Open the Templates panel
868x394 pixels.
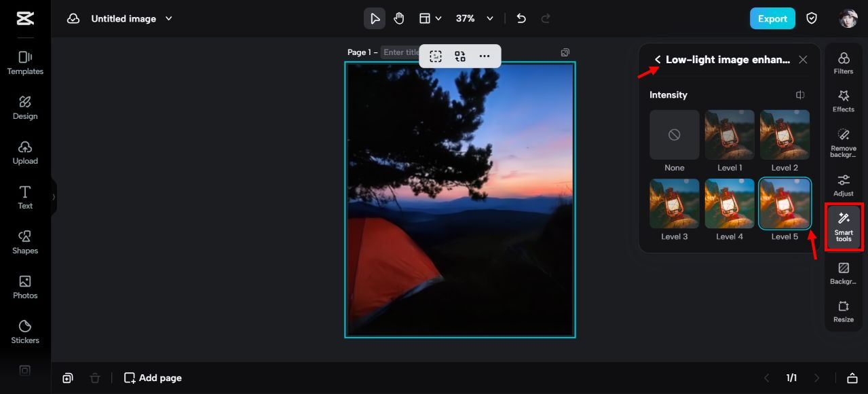coord(25,63)
